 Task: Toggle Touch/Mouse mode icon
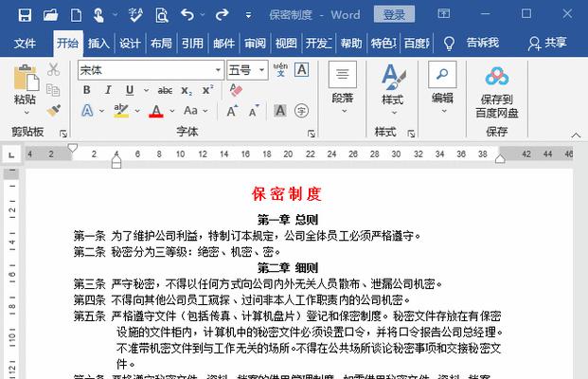click(98, 15)
